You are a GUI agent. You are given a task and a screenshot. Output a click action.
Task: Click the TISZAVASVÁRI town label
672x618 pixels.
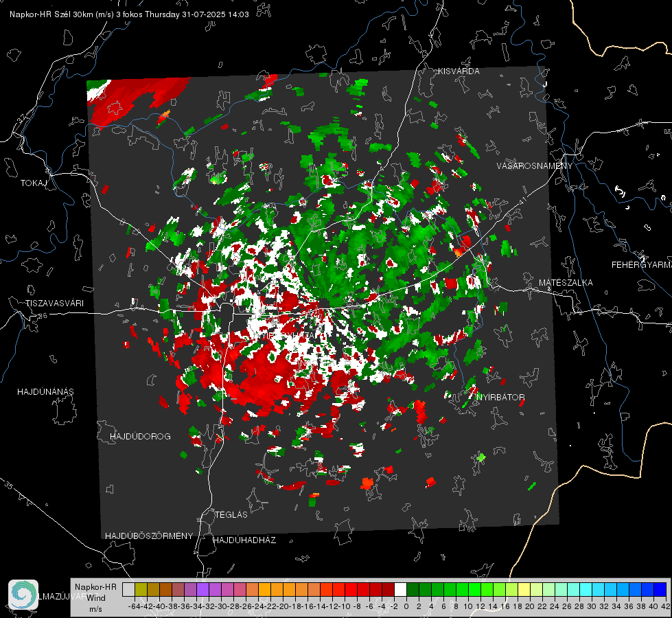[54, 304]
